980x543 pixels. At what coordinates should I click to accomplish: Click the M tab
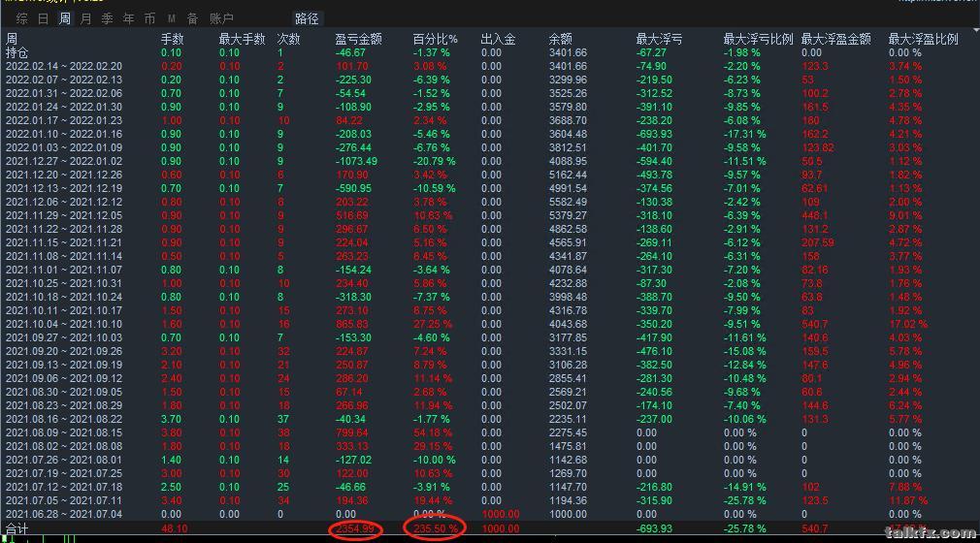172,18
